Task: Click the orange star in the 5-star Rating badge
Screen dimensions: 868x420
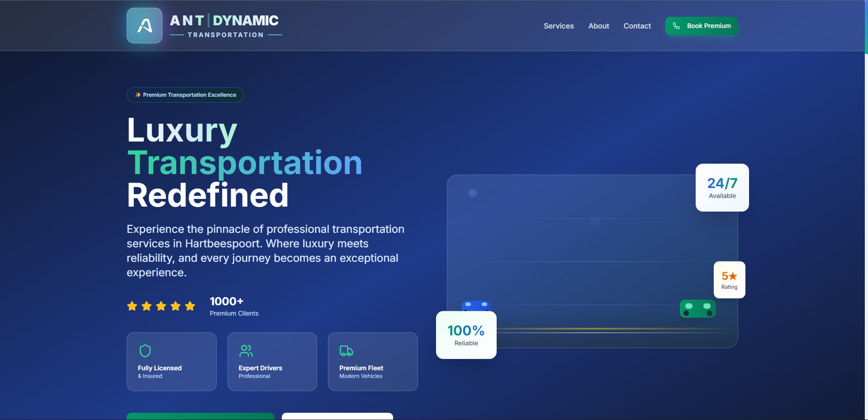Action: point(733,275)
